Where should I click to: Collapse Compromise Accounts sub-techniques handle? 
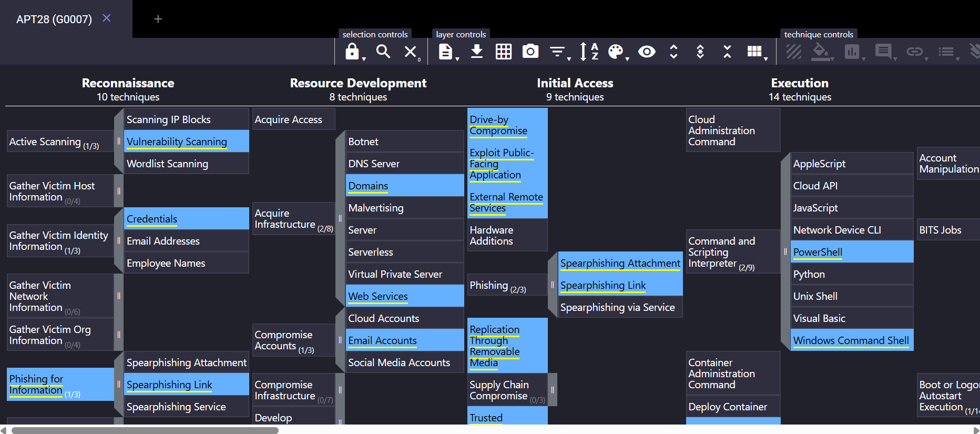(x=340, y=340)
